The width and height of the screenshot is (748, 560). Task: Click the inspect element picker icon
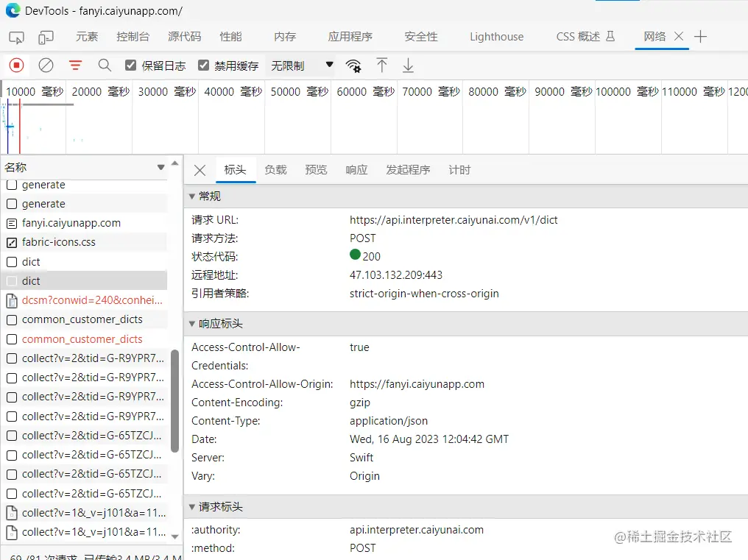(16, 38)
